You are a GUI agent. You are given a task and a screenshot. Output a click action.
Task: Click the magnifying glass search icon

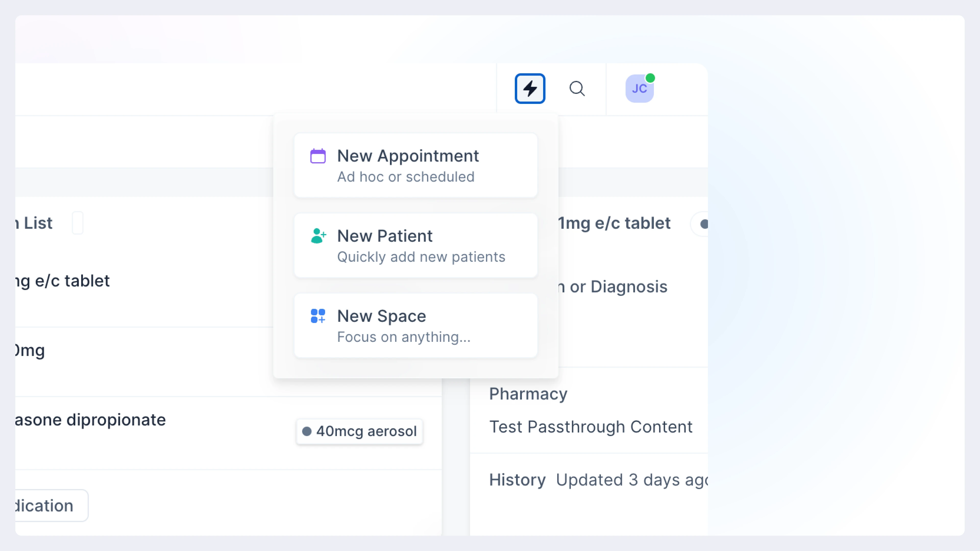[577, 89]
